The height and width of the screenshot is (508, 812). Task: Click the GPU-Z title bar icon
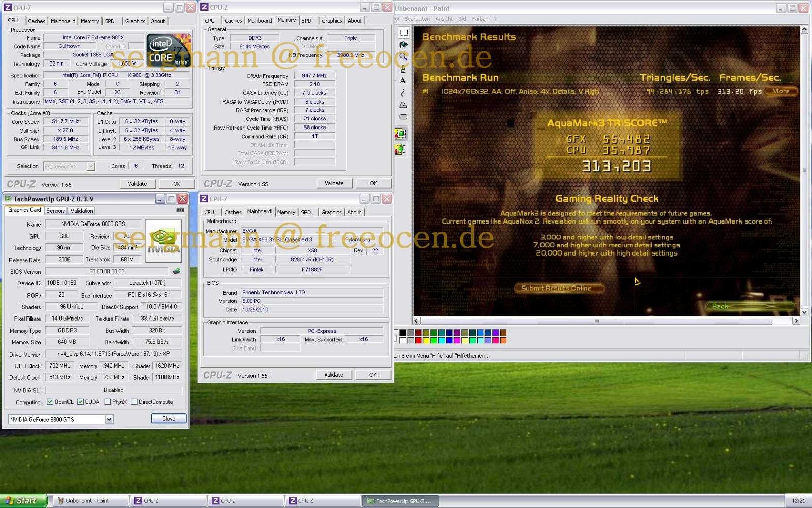[x=8, y=199]
